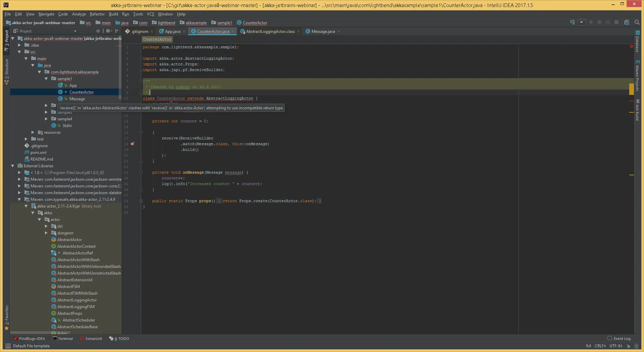Open the Favorites tool window
The image size is (644, 352).
coord(6,318)
